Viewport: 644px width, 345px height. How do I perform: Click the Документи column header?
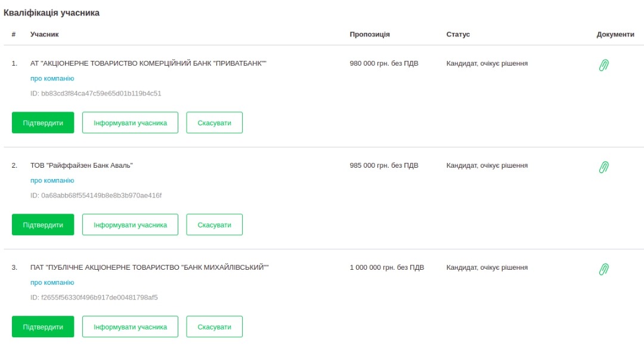(x=615, y=35)
